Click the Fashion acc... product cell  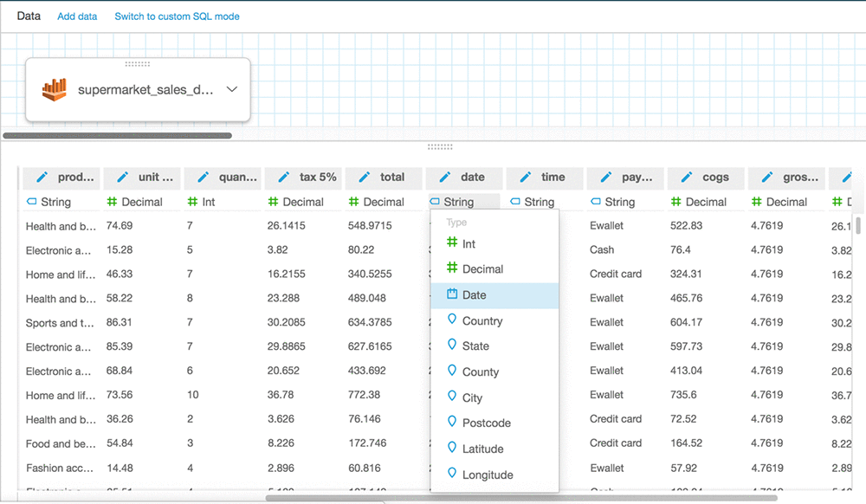[x=60, y=468]
